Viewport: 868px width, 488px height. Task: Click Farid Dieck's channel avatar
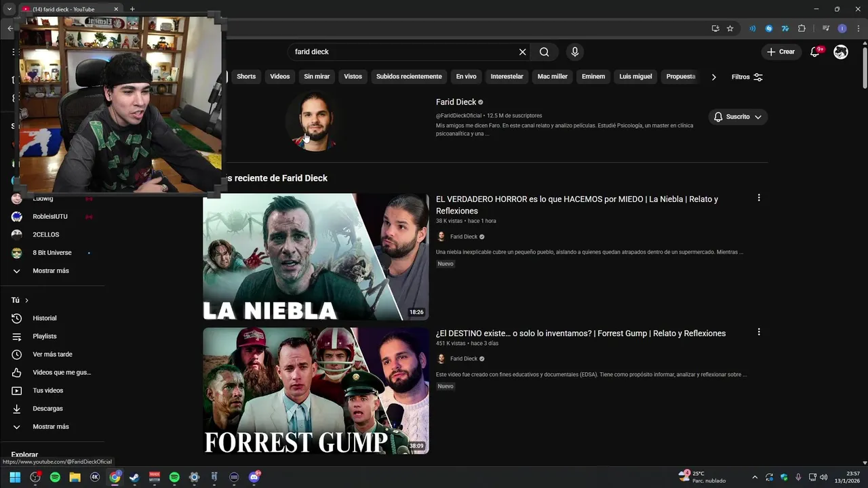315,121
